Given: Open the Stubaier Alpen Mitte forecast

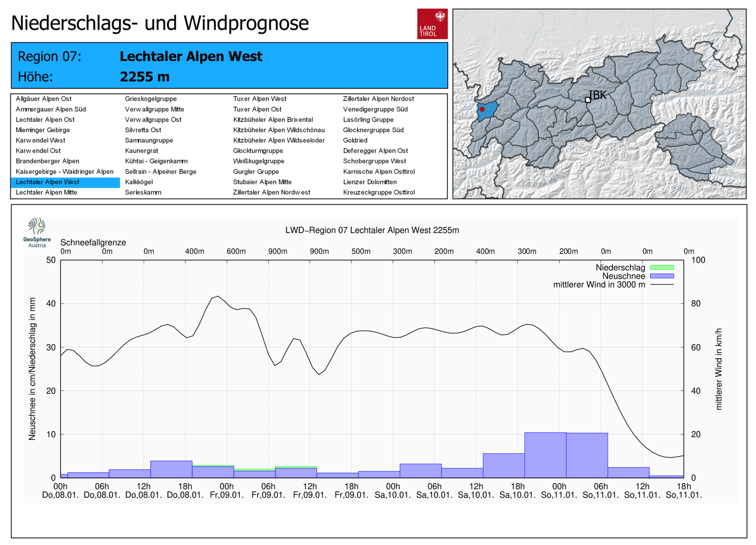Looking at the screenshot, I should (x=262, y=182).
